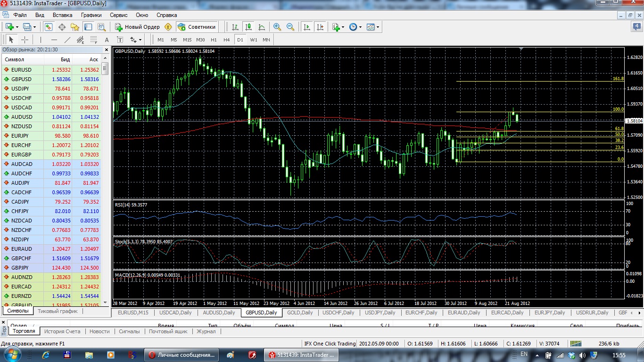Switch to M15 timeframe

pos(187,40)
